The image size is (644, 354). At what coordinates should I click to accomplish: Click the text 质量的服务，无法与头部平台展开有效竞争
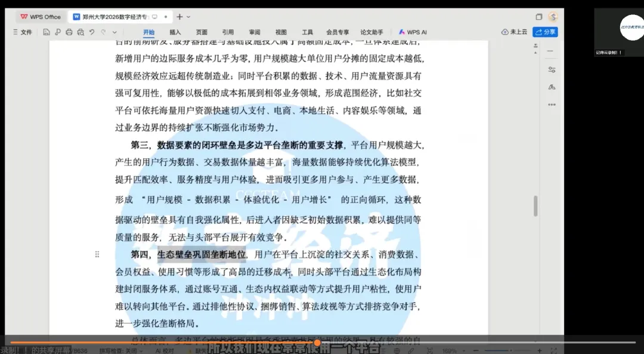tap(201, 237)
